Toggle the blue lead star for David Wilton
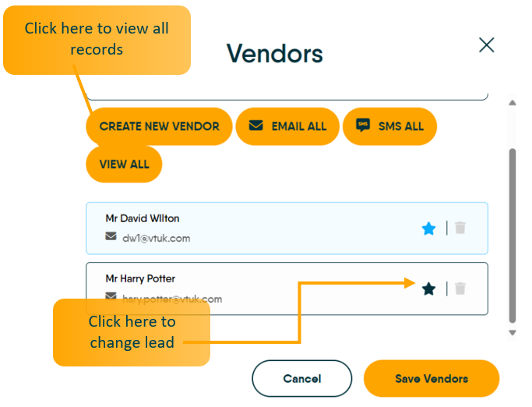 tap(428, 228)
